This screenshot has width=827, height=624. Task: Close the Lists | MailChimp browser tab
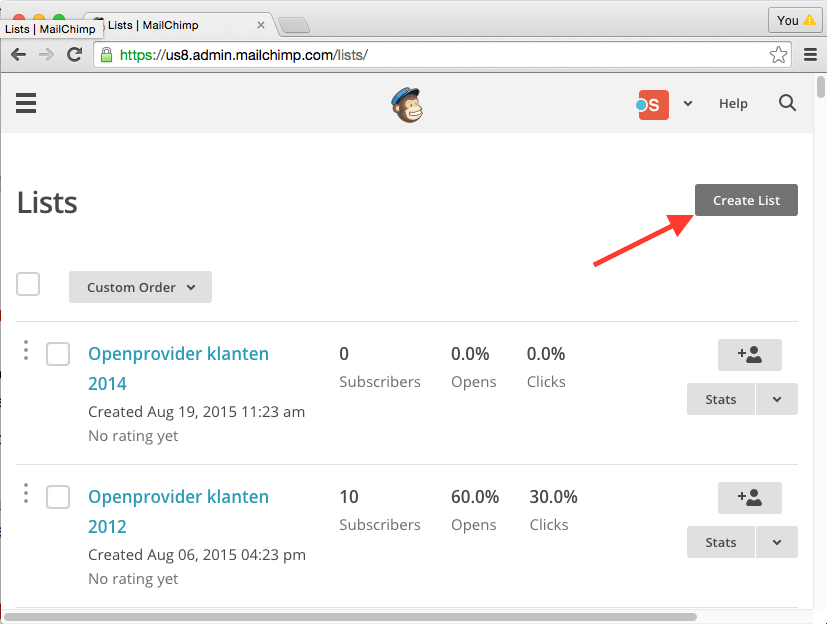tap(261, 25)
